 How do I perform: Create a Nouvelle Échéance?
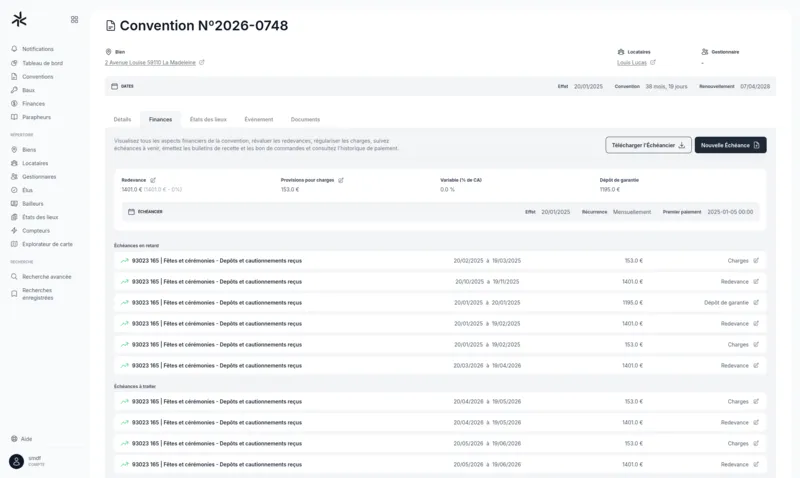(x=730, y=145)
